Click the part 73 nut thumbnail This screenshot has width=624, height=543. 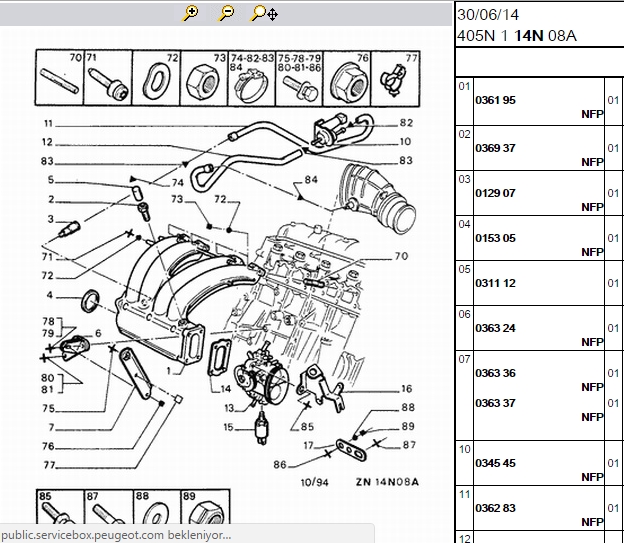pos(204,78)
